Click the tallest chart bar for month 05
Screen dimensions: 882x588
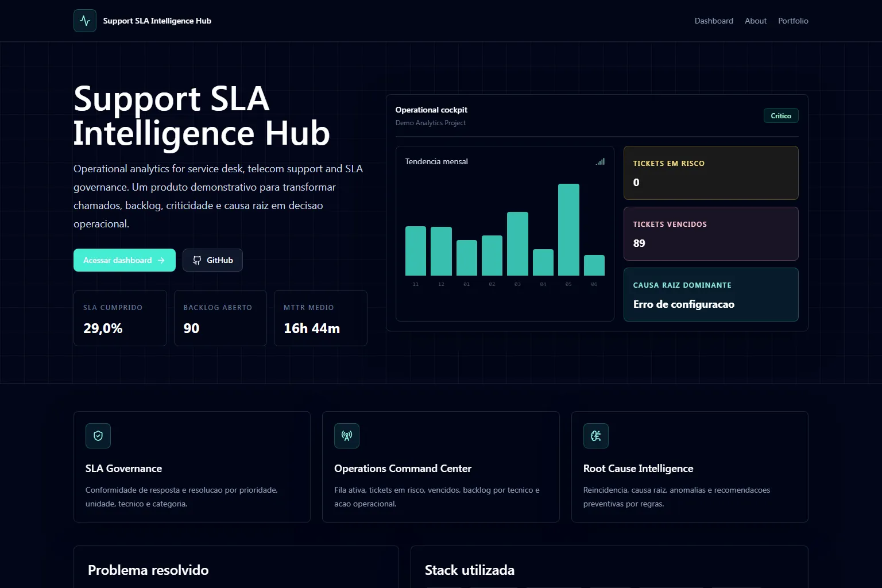click(x=568, y=230)
